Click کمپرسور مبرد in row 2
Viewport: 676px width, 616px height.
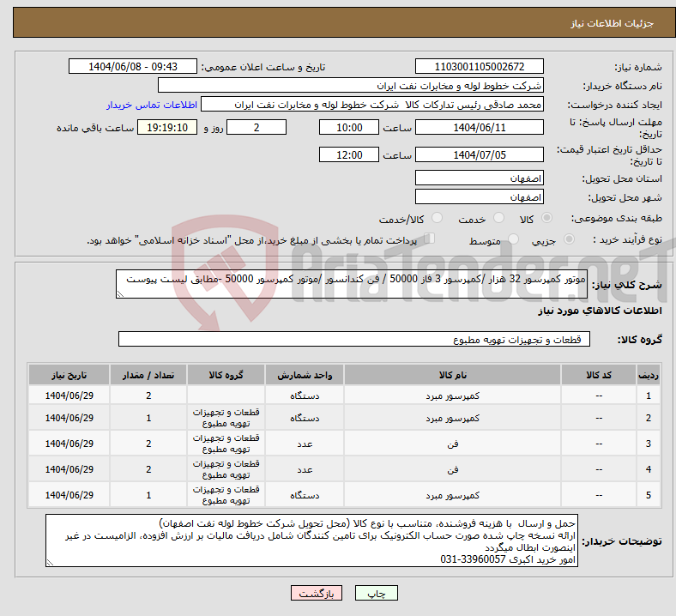click(453, 418)
